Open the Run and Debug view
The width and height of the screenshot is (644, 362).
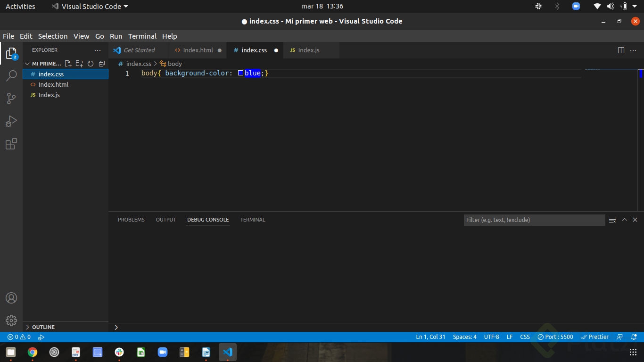pos(11,121)
